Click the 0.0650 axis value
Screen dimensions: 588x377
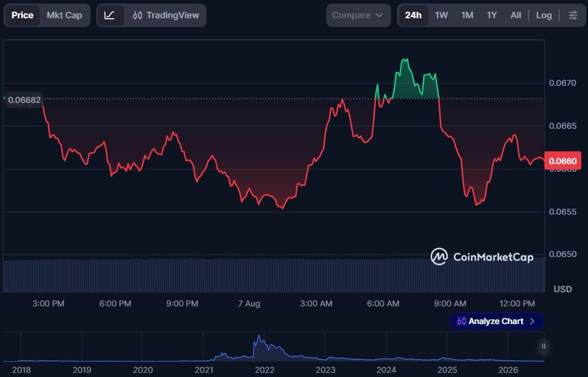563,254
